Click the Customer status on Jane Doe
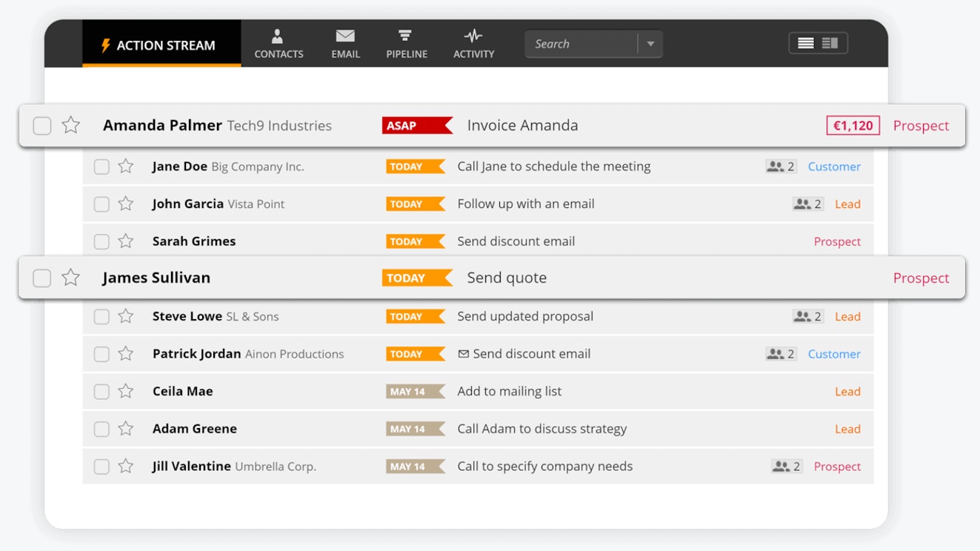Screen dimensions: 980x551 coord(834,167)
